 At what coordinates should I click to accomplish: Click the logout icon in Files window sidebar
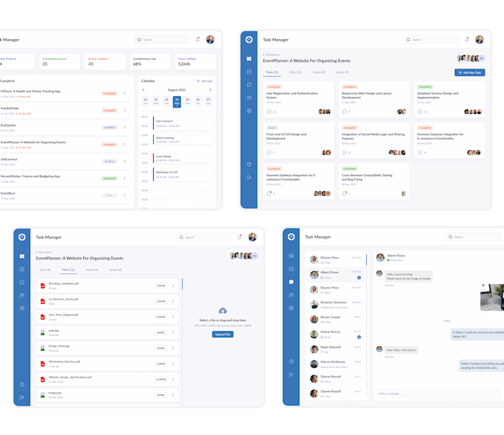pos(22,397)
